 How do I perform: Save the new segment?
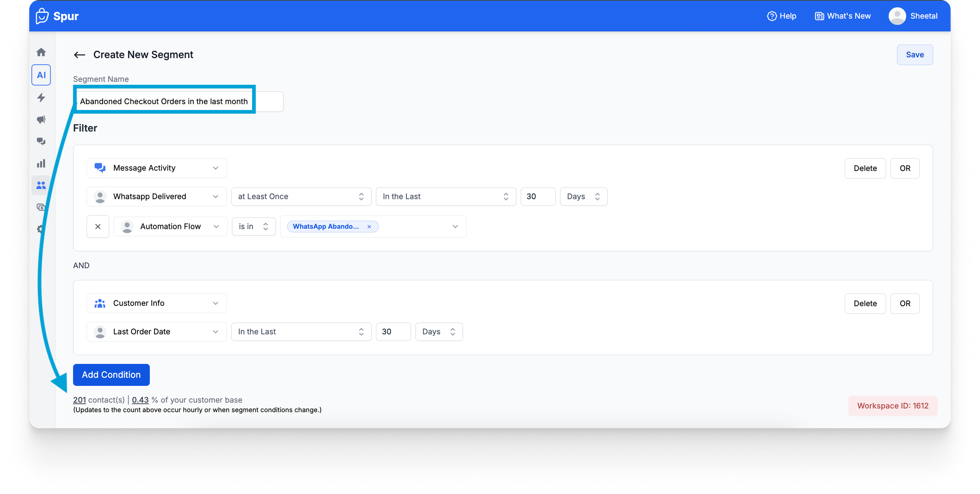pos(915,55)
